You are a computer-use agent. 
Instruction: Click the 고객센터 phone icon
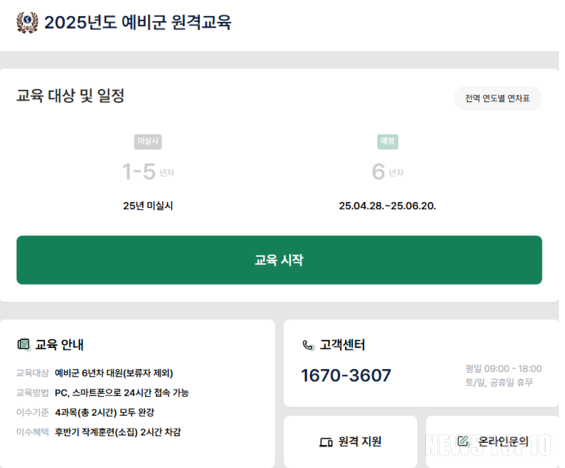point(308,345)
